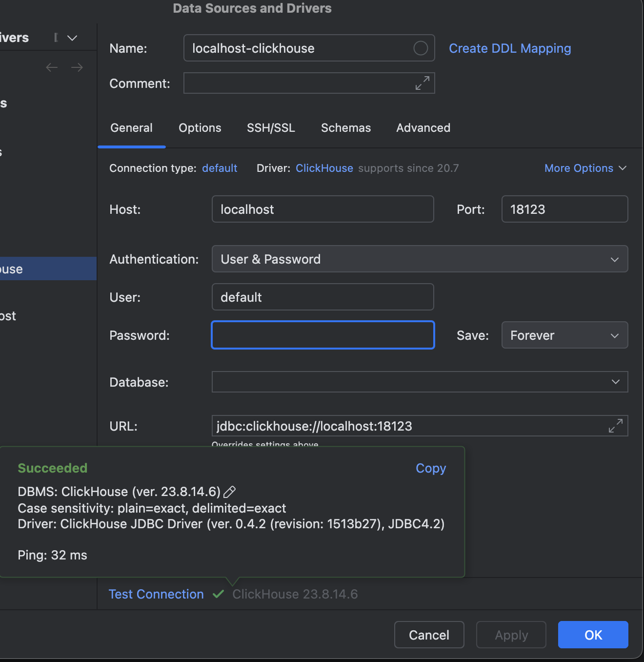Open the Schemas tab
The height and width of the screenshot is (662, 644).
346,128
